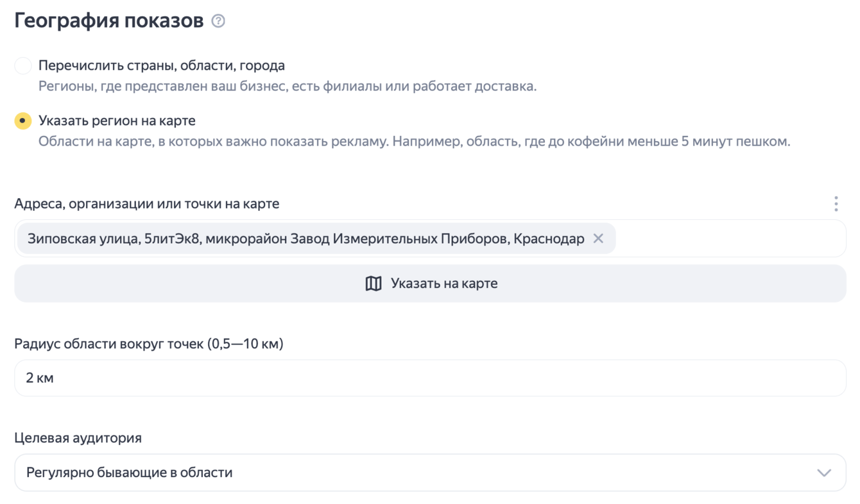Screen dimensions: 860x504
Task: Click the Радиус области вокруг точек label
Action: click(x=149, y=344)
